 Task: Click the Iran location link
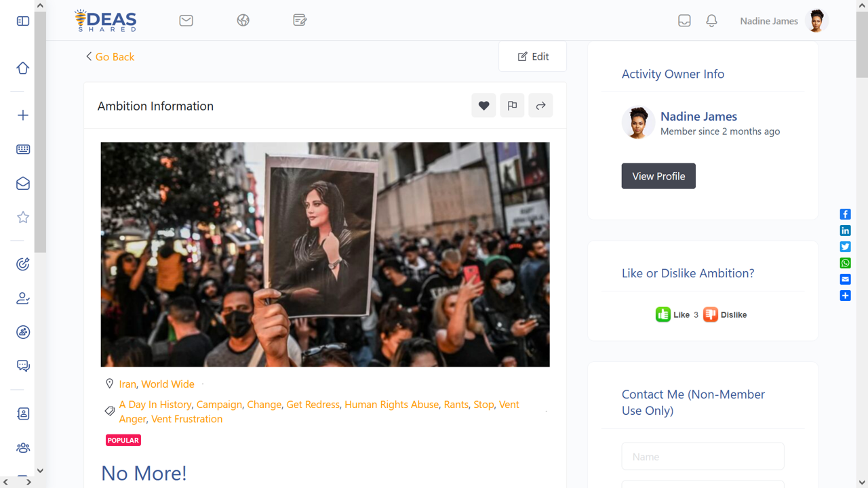(127, 384)
